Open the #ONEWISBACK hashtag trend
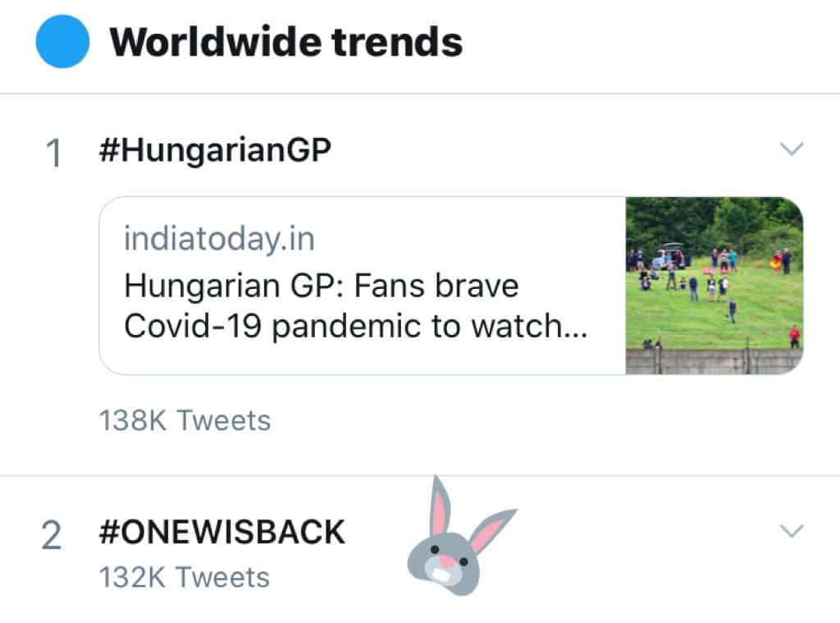 coord(221,533)
